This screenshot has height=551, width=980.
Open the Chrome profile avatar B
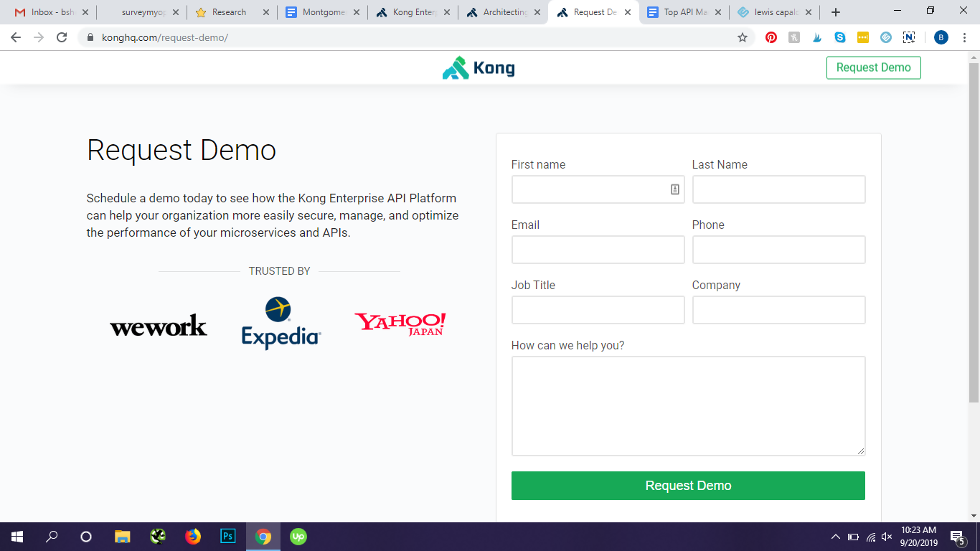pos(941,37)
